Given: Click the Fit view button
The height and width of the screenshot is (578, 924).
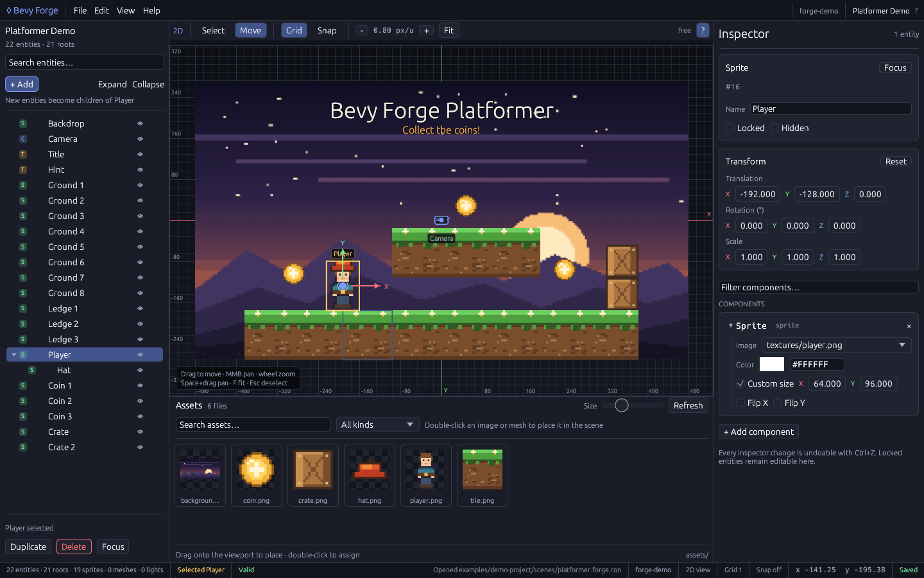Looking at the screenshot, I should (449, 30).
